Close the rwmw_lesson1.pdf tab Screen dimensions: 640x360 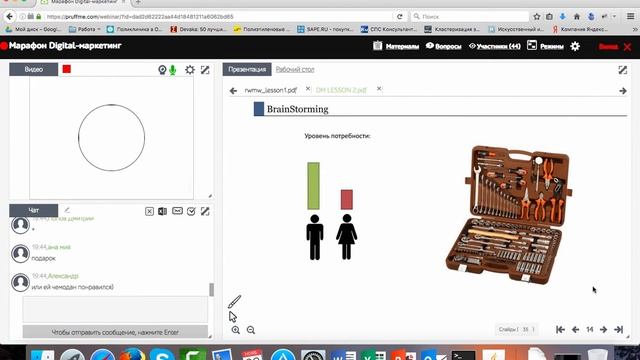coord(308,89)
